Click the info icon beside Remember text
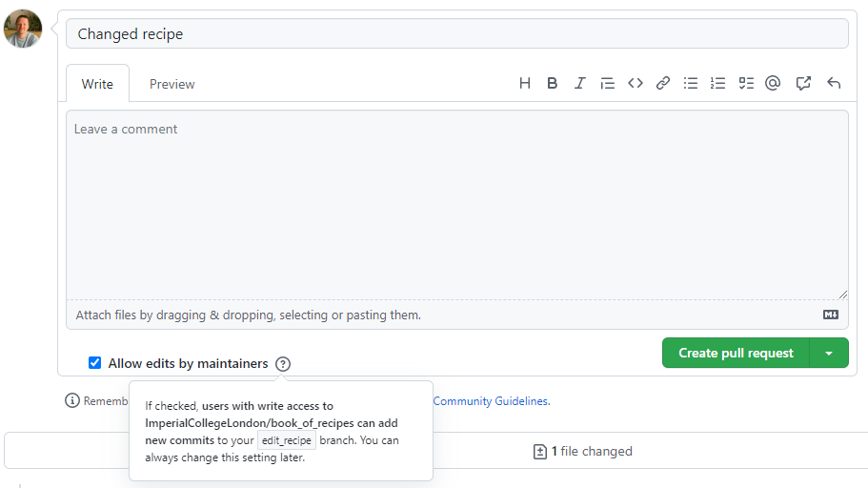Viewport: 868px width, 488px height. (72, 400)
